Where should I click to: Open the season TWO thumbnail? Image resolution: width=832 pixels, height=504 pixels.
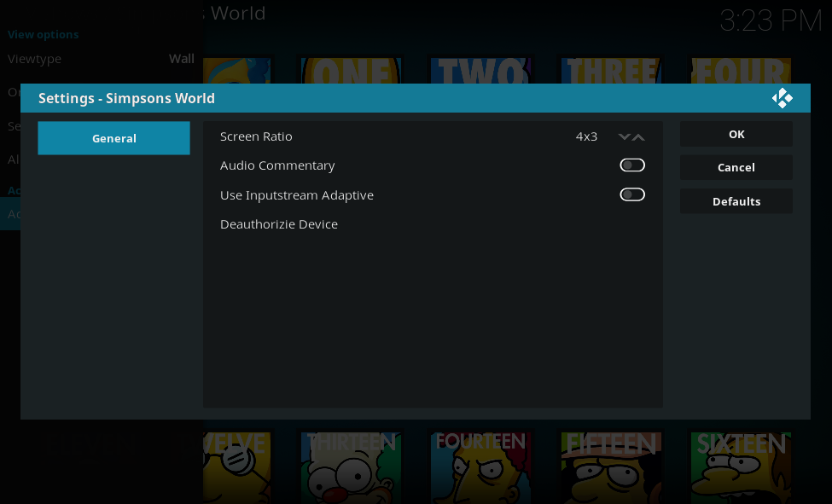[480, 70]
